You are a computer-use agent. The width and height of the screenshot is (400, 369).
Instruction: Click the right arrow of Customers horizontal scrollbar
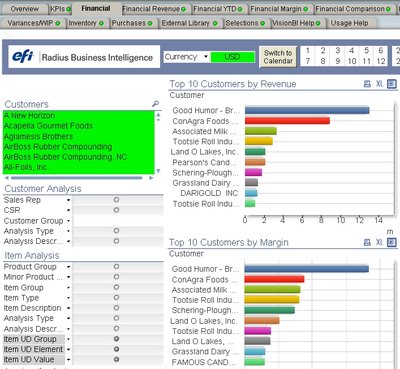point(151,178)
